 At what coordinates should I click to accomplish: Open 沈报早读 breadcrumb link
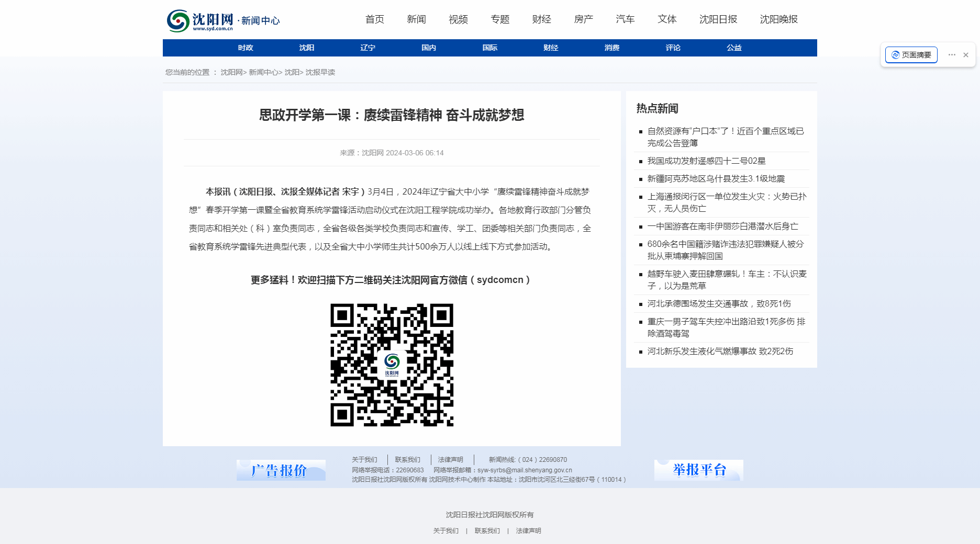point(320,72)
